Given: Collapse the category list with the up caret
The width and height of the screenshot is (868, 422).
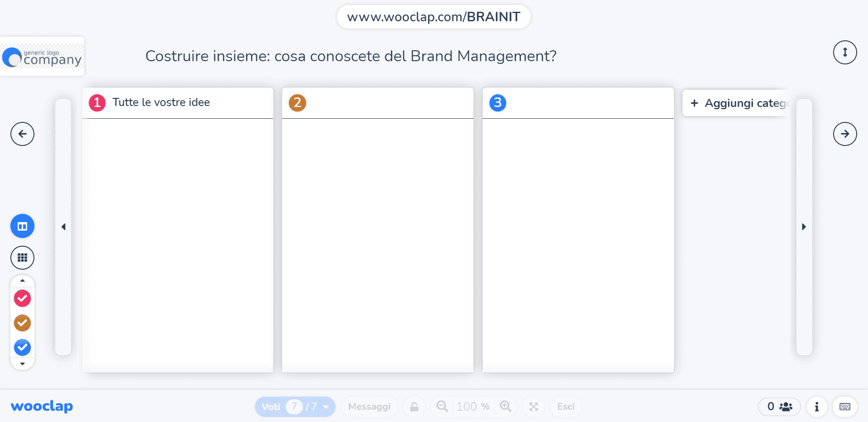Looking at the screenshot, I should coord(22,281).
